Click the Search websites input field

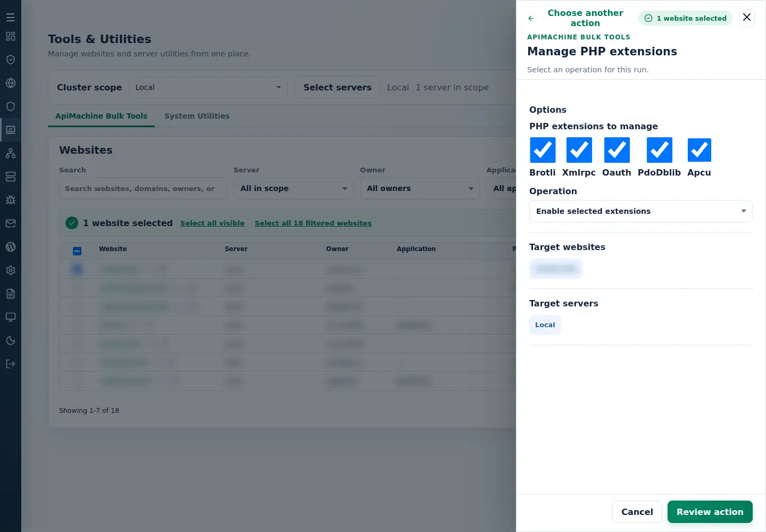[x=143, y=188]
